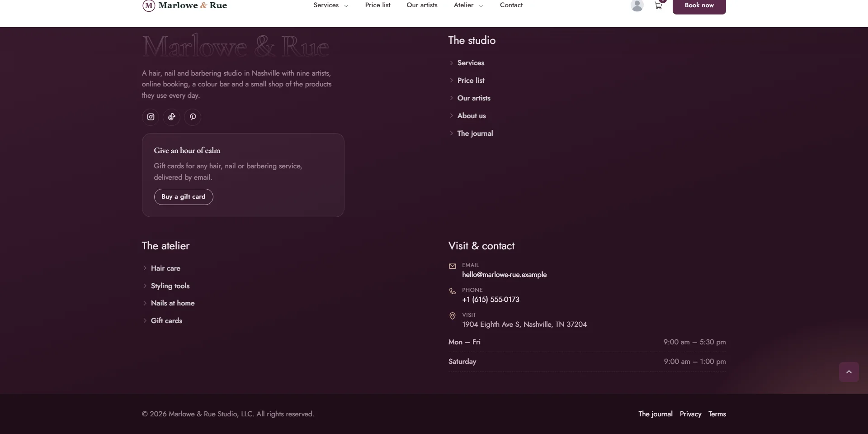Image resolution: width=868 pixels, height=434 pixels.
Task: Open the Pinterest social icon
Action: click(193, 117)
